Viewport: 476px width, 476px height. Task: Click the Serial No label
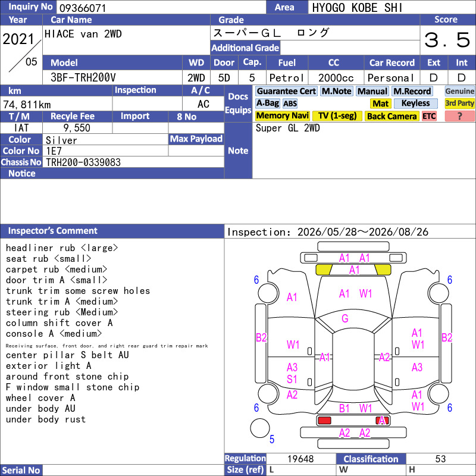tap(21, 471)
